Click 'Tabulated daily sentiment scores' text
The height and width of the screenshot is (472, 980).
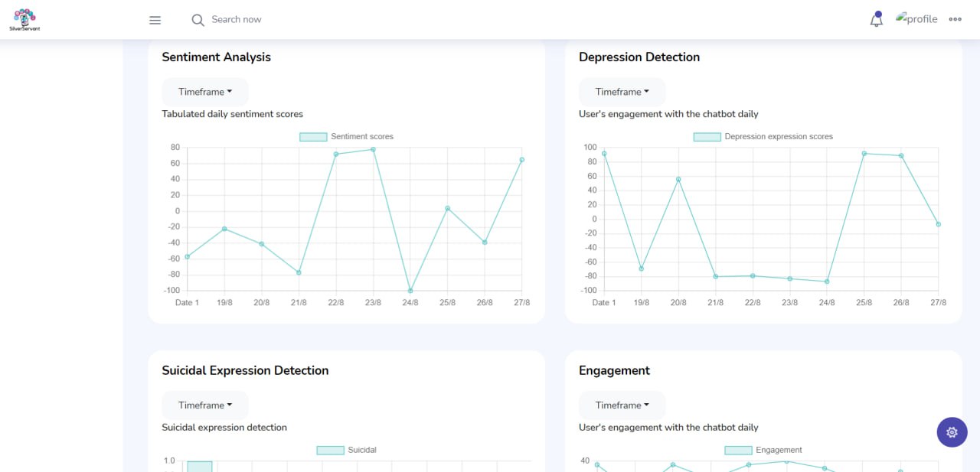pyautogui.click(x=233, y=114)
